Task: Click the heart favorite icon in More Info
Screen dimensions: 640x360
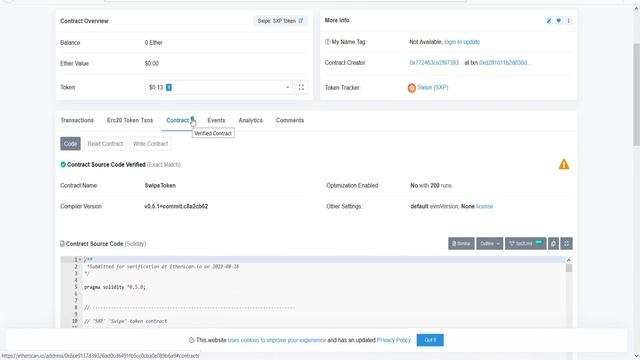Action: 558,20
